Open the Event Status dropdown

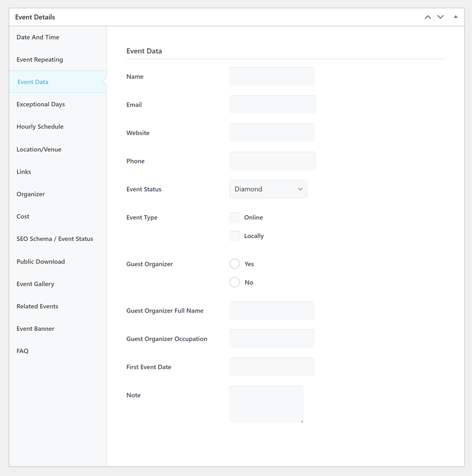tap(268, 189)
